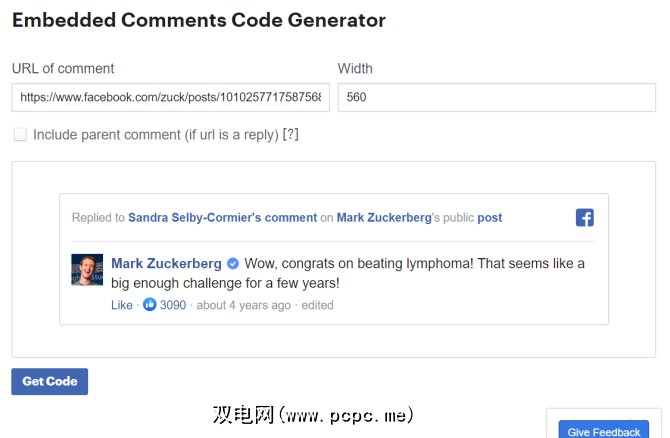Open Sandra Selby-Cormier's comment link

(223, 218)
